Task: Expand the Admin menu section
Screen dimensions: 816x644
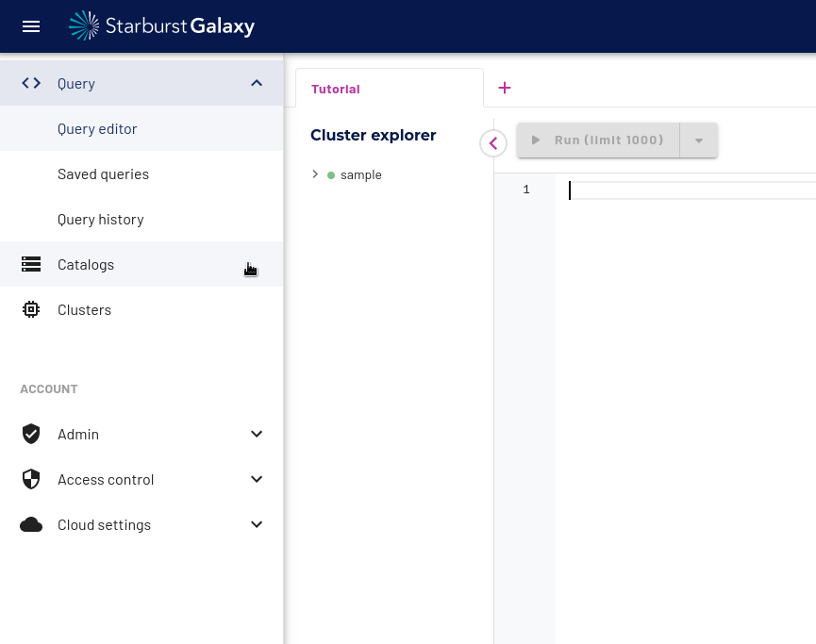Action: pyautogui.click(x=257, y=434)
